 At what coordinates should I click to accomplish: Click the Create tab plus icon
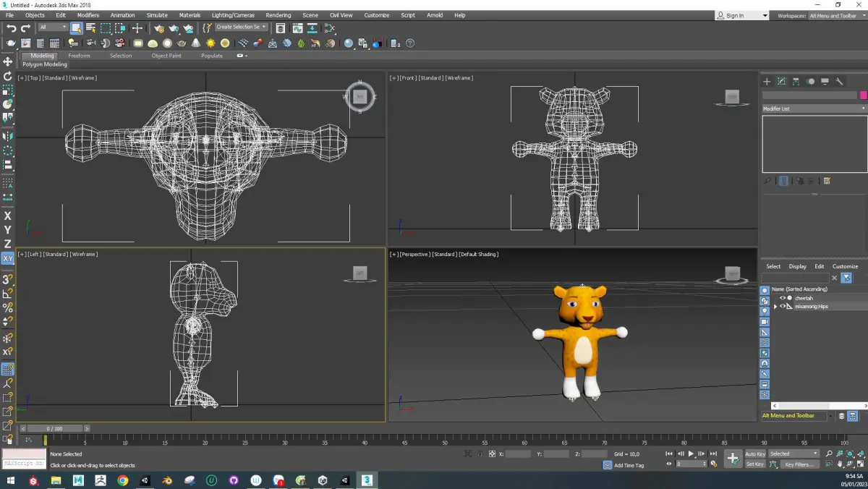tap(767, 81)
